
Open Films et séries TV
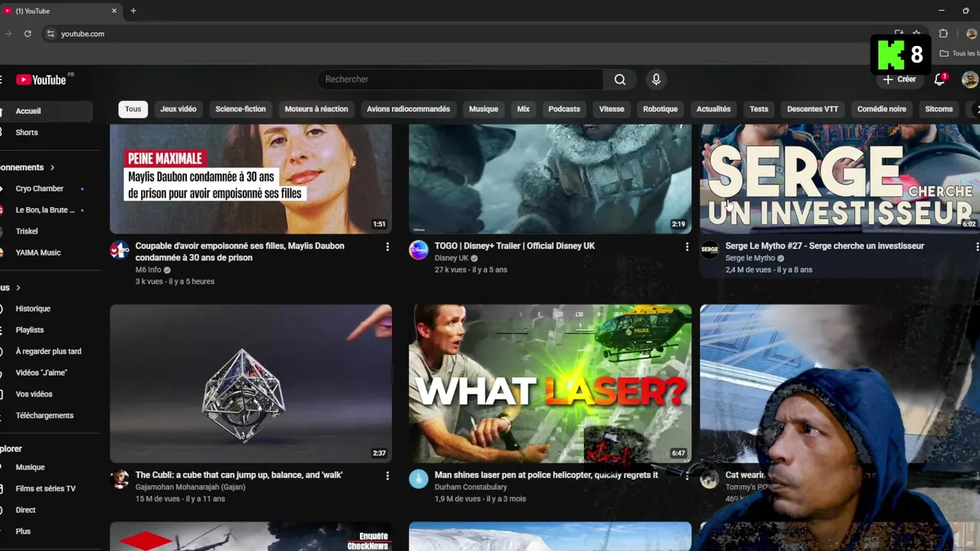(x=46, y=488)
